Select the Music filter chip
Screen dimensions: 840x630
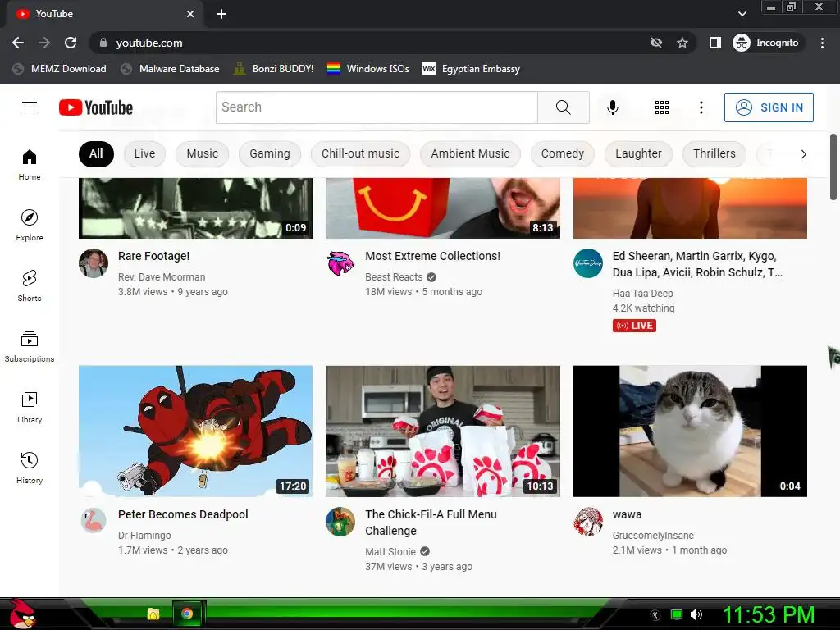[x=203, y=153]
